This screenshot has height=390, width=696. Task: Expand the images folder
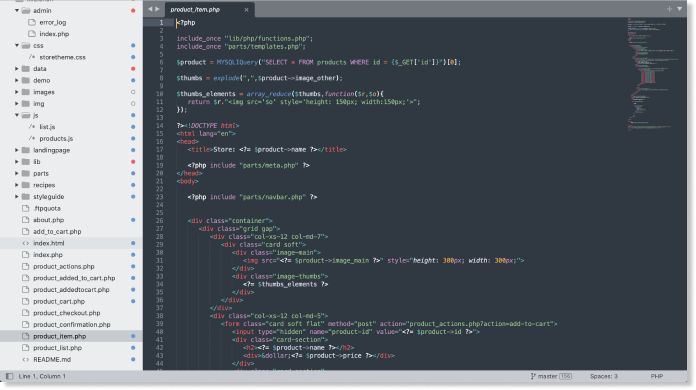coord(17,92)
